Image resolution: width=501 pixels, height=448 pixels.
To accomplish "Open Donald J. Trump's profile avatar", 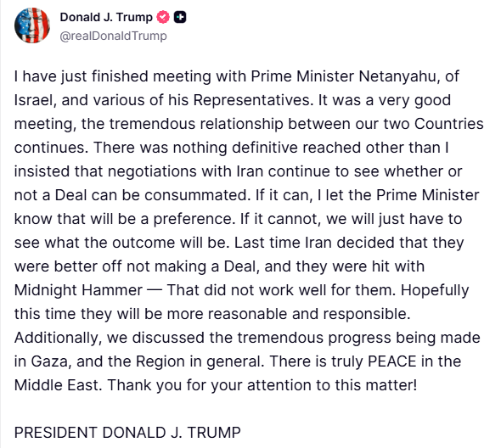I will [32, 25].
